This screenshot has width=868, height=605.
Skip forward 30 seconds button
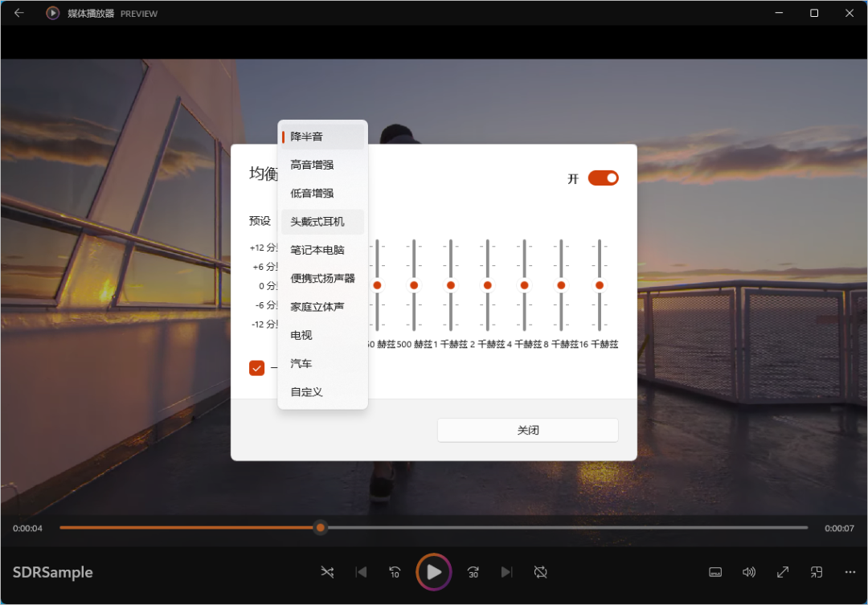[473, 572]
